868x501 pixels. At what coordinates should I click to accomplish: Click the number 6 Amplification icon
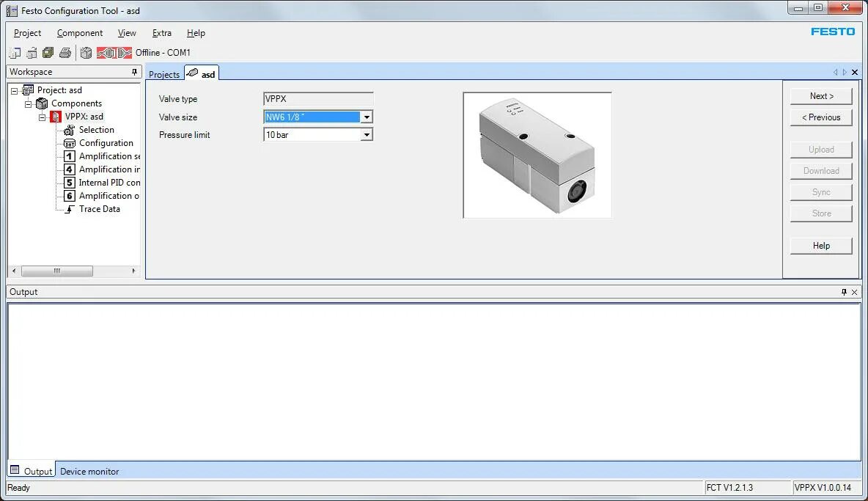coord(69,196)
